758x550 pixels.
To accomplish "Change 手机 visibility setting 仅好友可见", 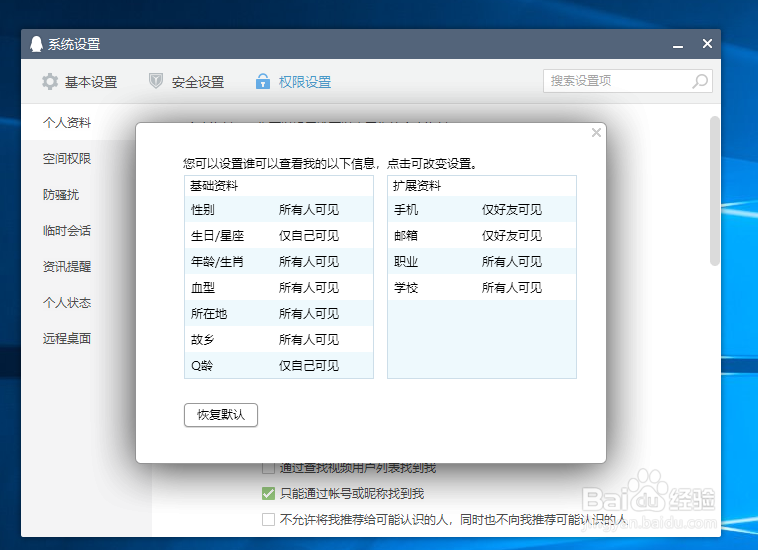I will point(512,210).
